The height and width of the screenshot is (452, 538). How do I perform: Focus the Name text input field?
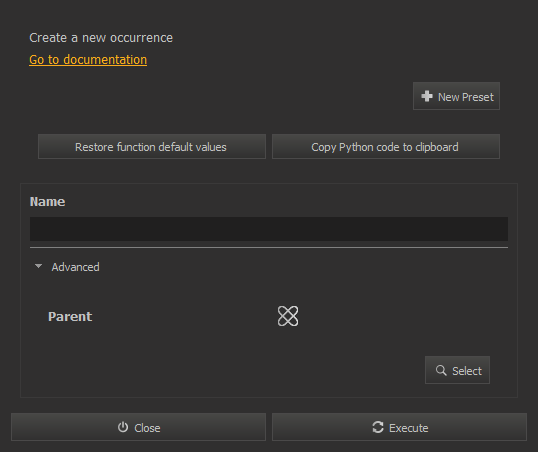point(269,229)
